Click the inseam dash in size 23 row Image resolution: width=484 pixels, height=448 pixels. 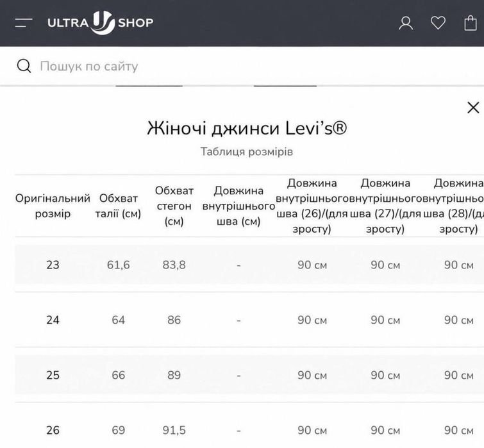click(238, 265)
